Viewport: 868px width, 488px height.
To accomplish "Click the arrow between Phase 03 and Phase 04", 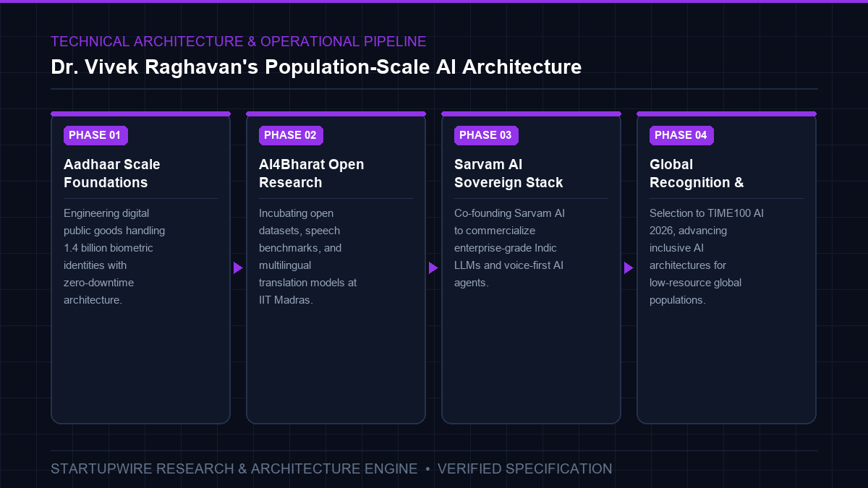I will (x=629, y=268).
